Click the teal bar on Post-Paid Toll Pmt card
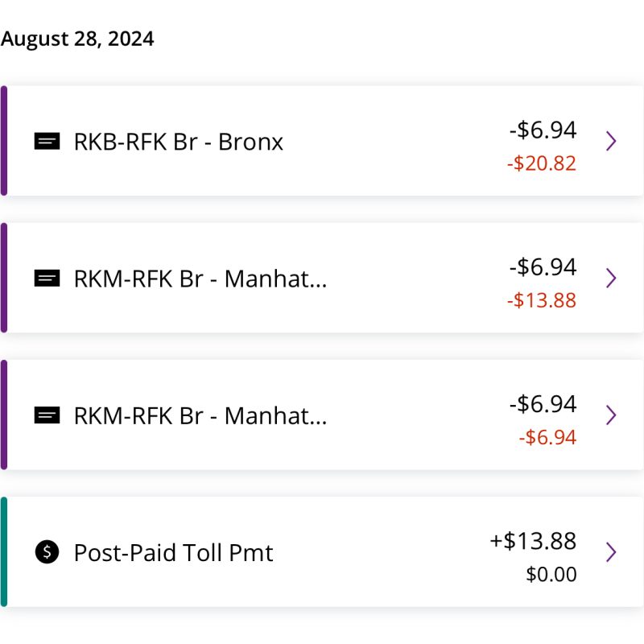The width and height of the screenshot is (644, 644). [4, 551]
